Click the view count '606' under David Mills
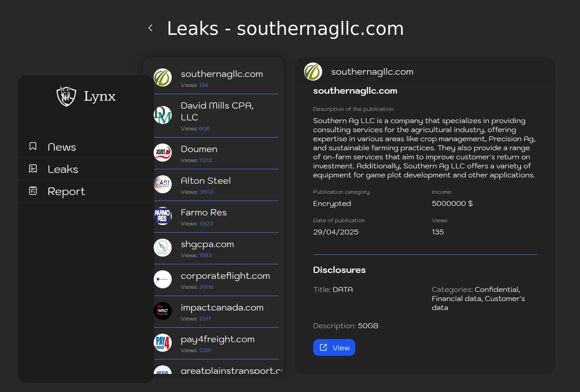 pyautogui.click(x=204, y=129)
